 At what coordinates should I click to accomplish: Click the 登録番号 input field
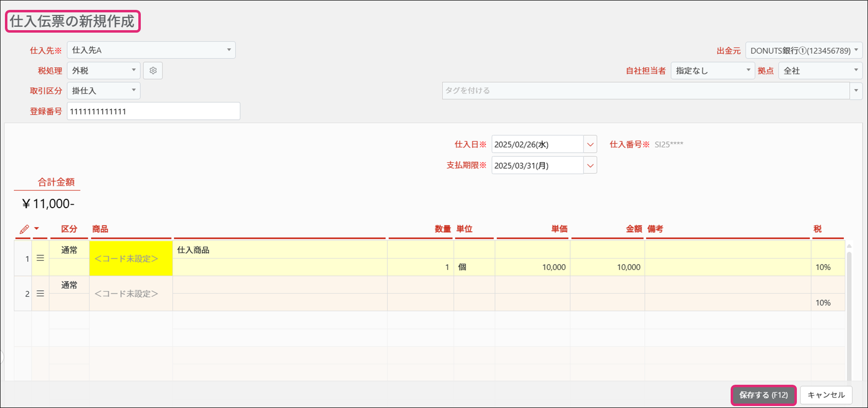(x=154, y=111)
